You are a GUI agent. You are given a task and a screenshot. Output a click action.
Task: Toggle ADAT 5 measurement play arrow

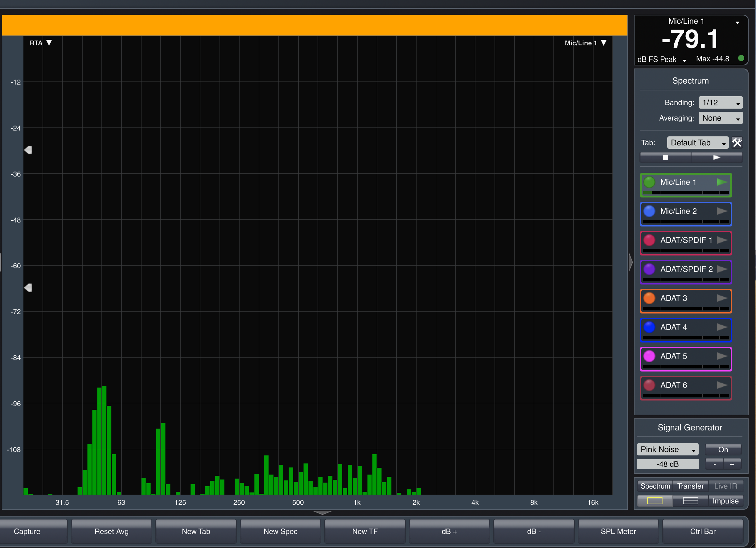[722, 356]
